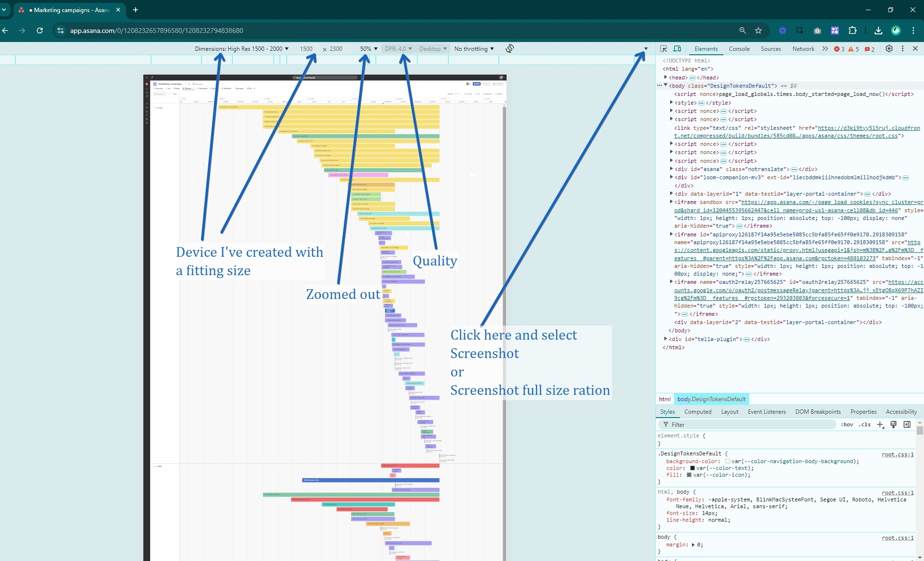This screenshot has width=924, height=561.
Task: Open the 50% zoom level dropdown
Action: pyautogui.click(x=368, y=48)
